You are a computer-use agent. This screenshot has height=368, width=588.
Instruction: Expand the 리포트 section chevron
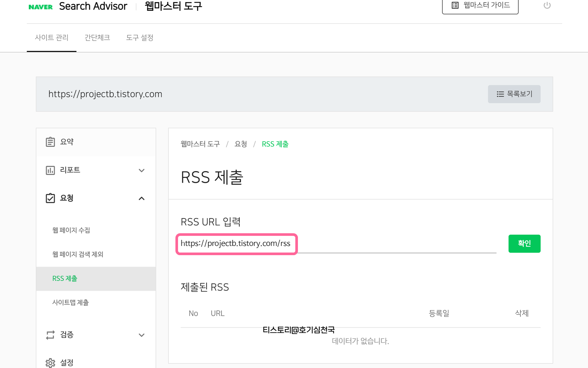pyautogui.click(x=141, y=170)
